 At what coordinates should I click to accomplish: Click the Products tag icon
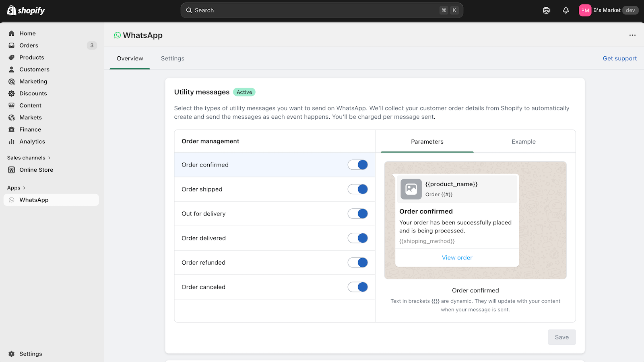12,58
